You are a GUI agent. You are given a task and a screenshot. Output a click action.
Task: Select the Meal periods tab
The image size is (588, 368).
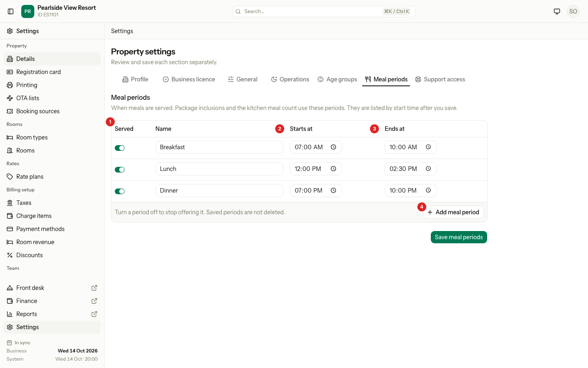pyautogui.click(x=386, y=79)
